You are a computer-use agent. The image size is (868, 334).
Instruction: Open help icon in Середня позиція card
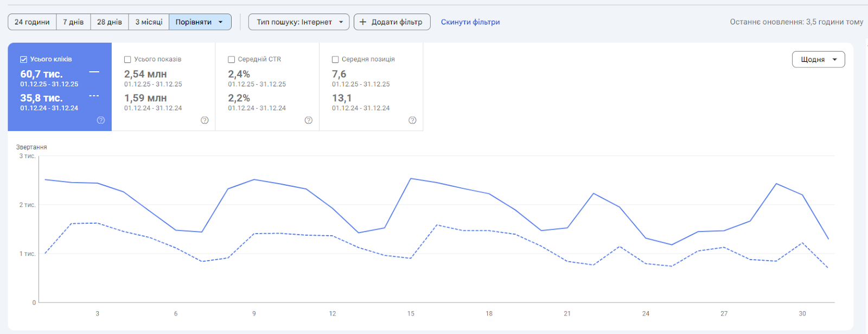[x=412, y=120]
